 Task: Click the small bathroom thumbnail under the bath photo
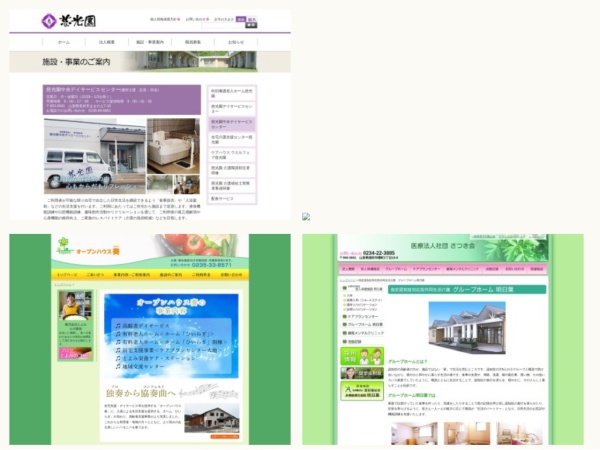coord(160,184)
